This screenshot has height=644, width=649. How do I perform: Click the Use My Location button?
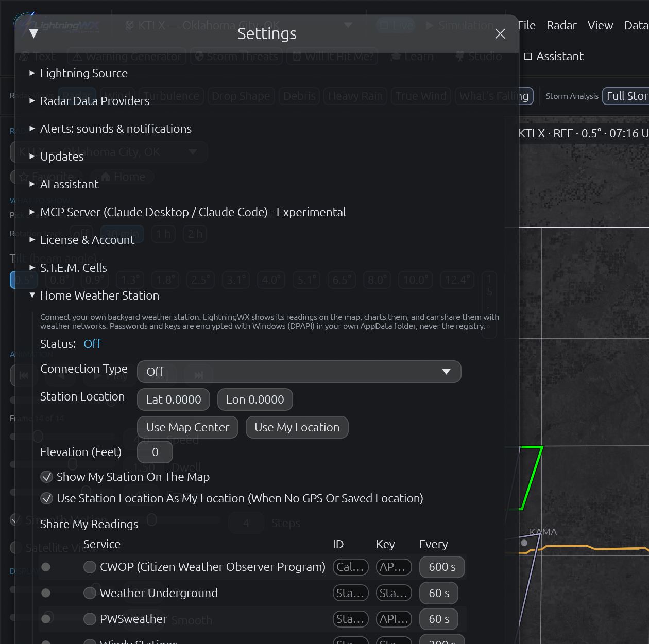click(297, 427)
